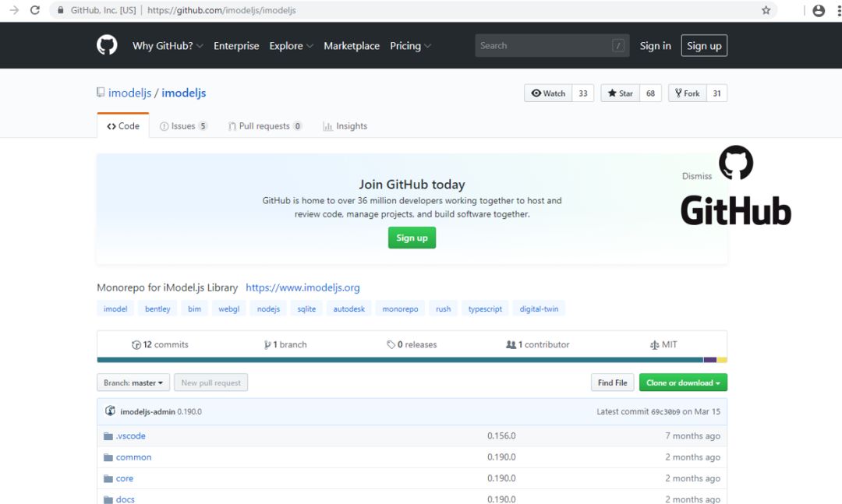This screenshot has width=842, height=504.
Task: Star the imodeljs repository
Action: pyautogui.click(x=621, y=93)
